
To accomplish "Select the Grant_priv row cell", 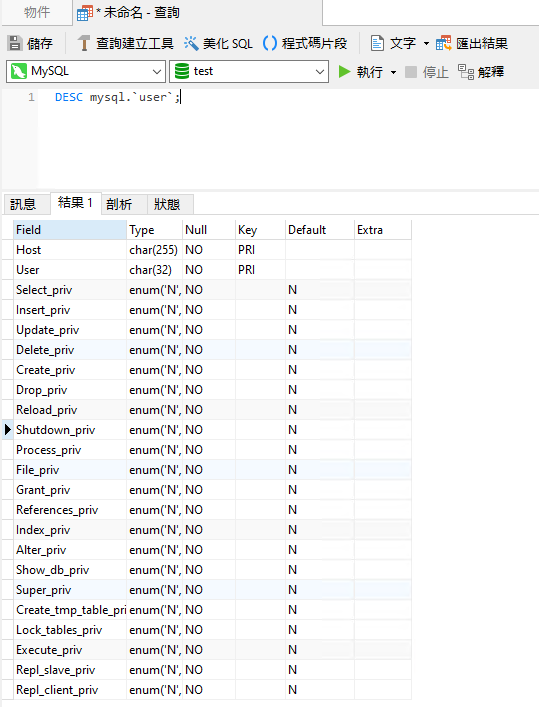I will [x=70, y=490].
